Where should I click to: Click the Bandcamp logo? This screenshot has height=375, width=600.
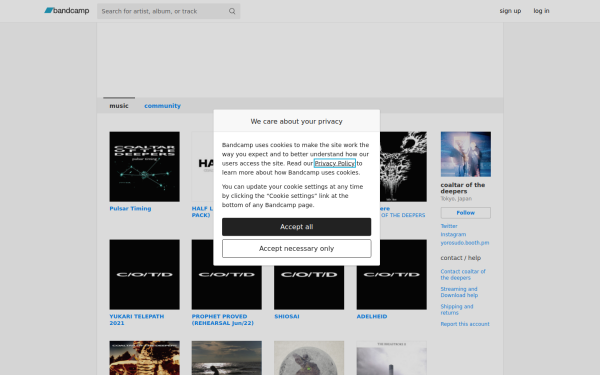point(67,11)
